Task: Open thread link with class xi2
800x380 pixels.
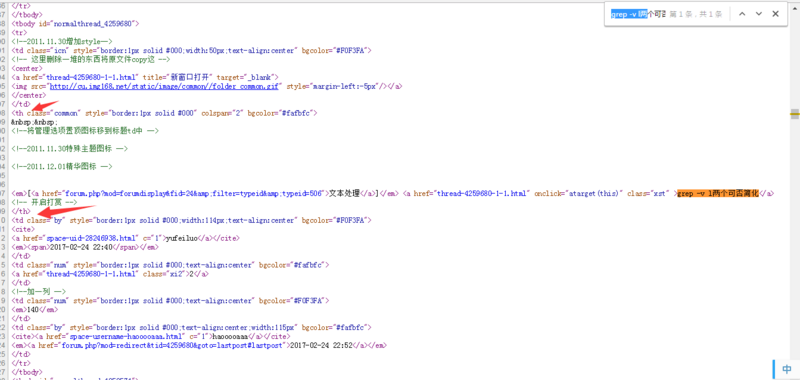Action: pos(92,274)
